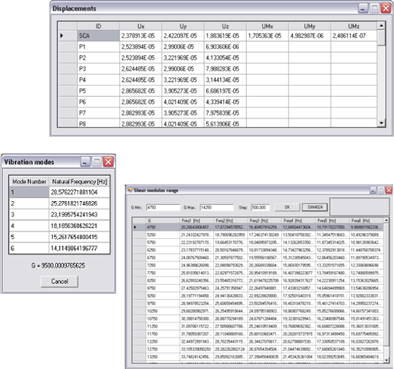Select mode 4 row in Vibration modes

[59, 226]
